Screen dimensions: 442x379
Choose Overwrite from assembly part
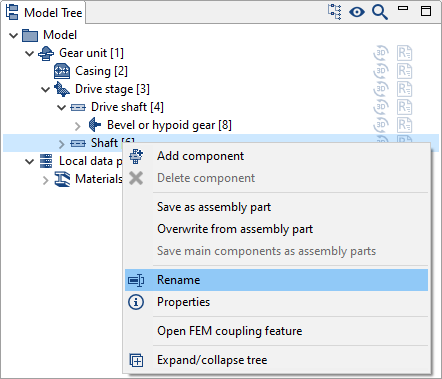[276, 229]
